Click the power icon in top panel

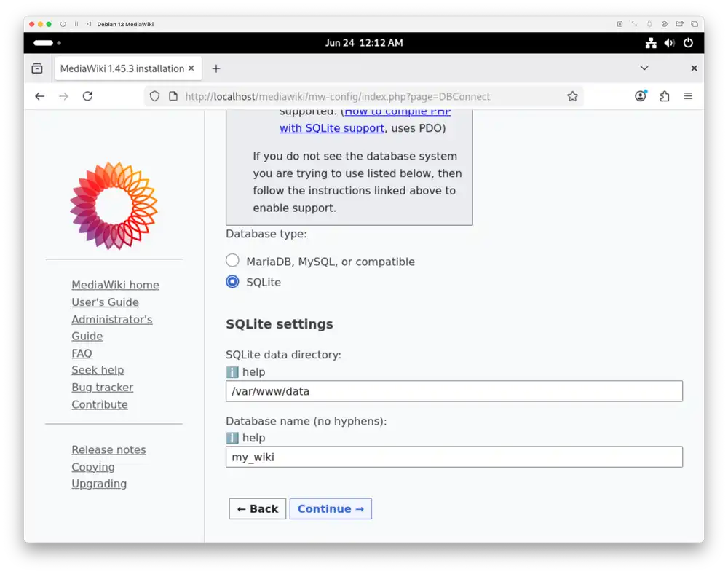tap(688, 43)
